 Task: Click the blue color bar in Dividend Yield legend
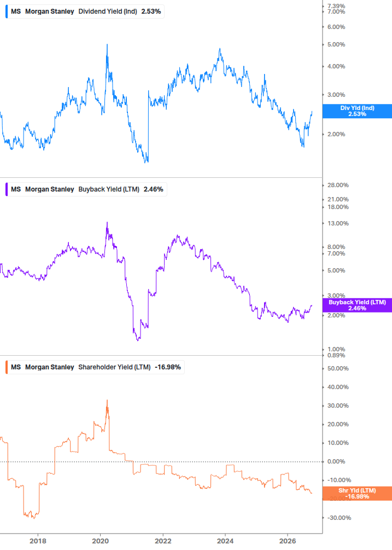click(x=7, y=11)
